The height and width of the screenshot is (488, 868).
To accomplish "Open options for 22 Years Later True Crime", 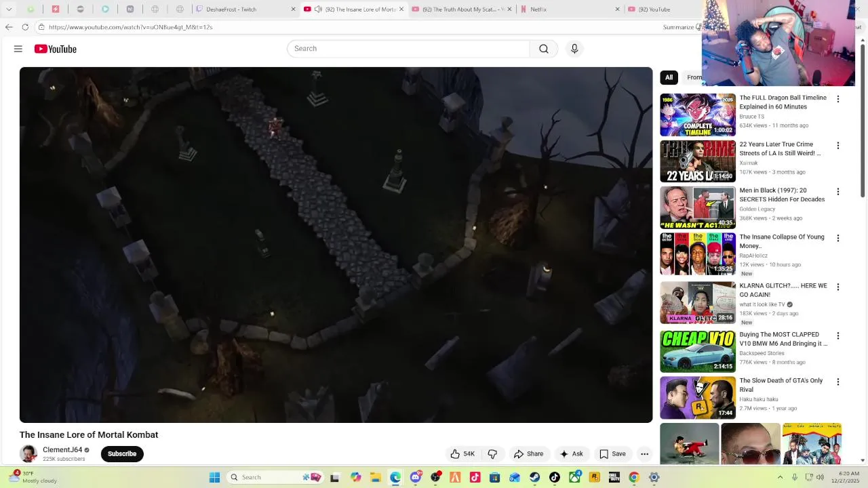I will click(x=838, y=146).
